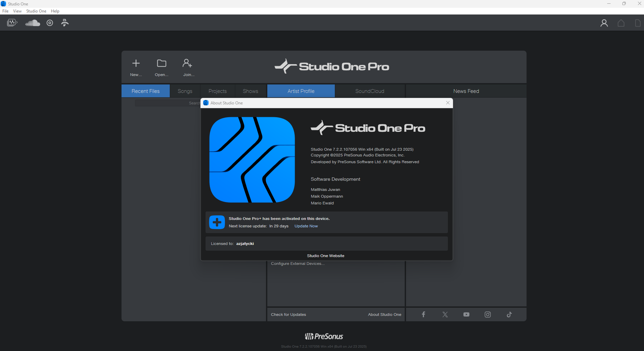Switch to the Recent Files tab
644x351 pixels.
click(145, 91)
